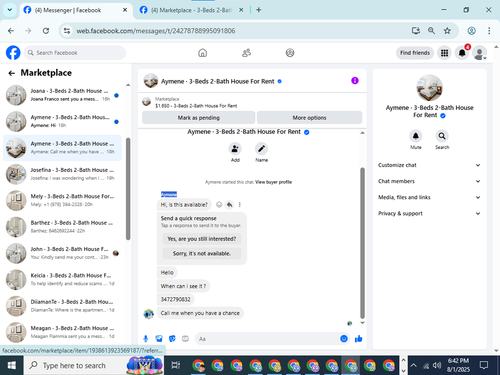Search in conversation magnifier icon
The image size is (500, 375).
(x=442, y=136)
